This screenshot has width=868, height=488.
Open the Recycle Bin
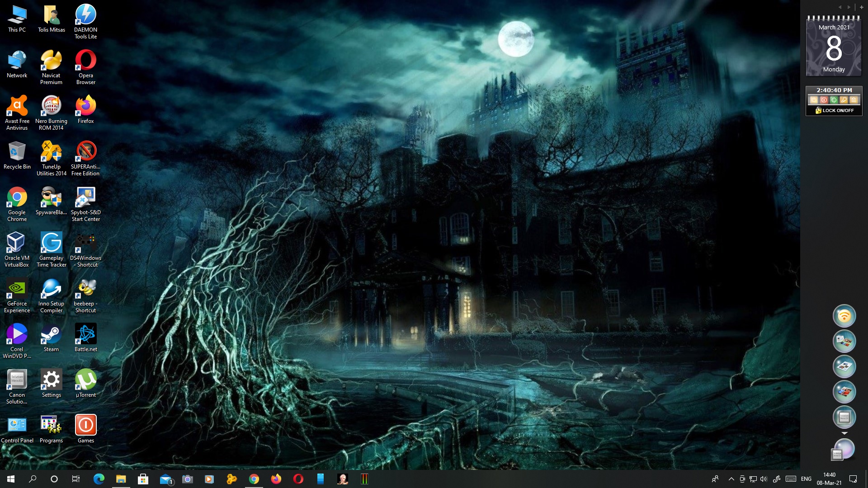coord(17,155)
